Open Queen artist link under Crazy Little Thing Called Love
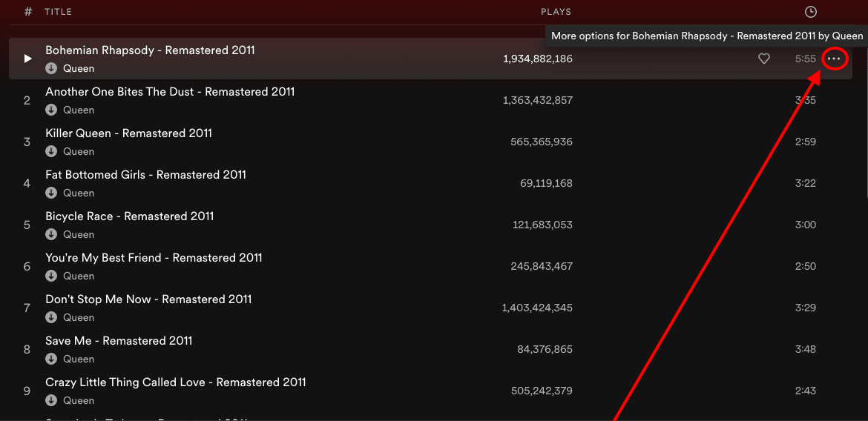The height and width of the screenshot is (421, 868). [x=79, y=400]
